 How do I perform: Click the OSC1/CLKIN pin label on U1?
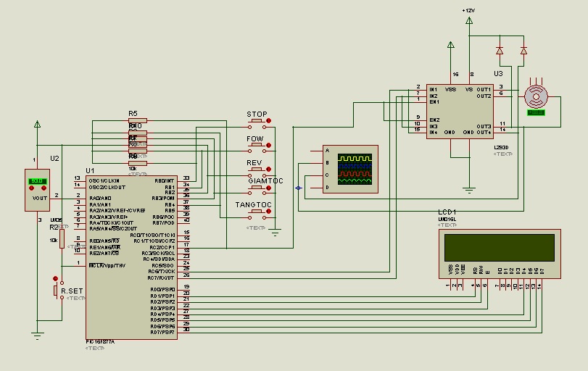pyautogui.click(x=104, y=180)
